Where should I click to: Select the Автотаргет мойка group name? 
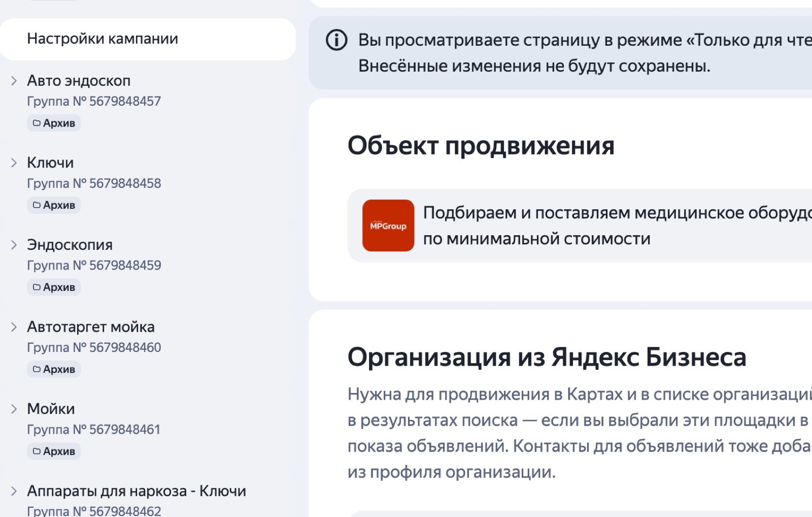(91, 327)
